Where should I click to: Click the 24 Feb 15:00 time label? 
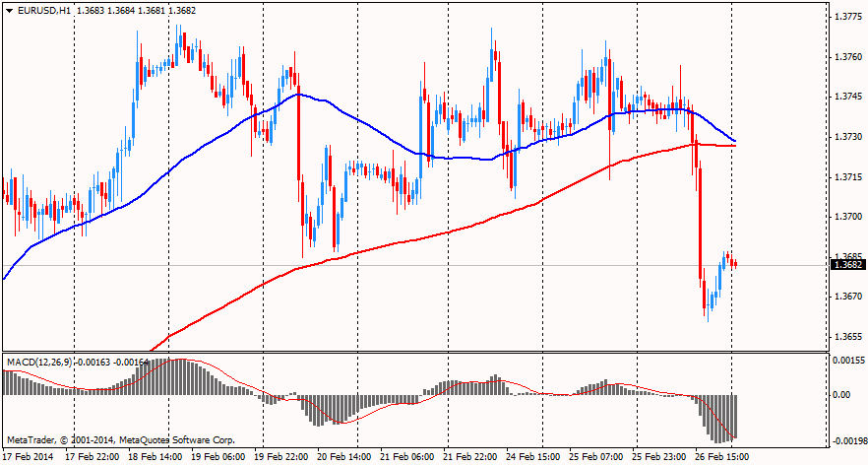[x=533, y=457]
